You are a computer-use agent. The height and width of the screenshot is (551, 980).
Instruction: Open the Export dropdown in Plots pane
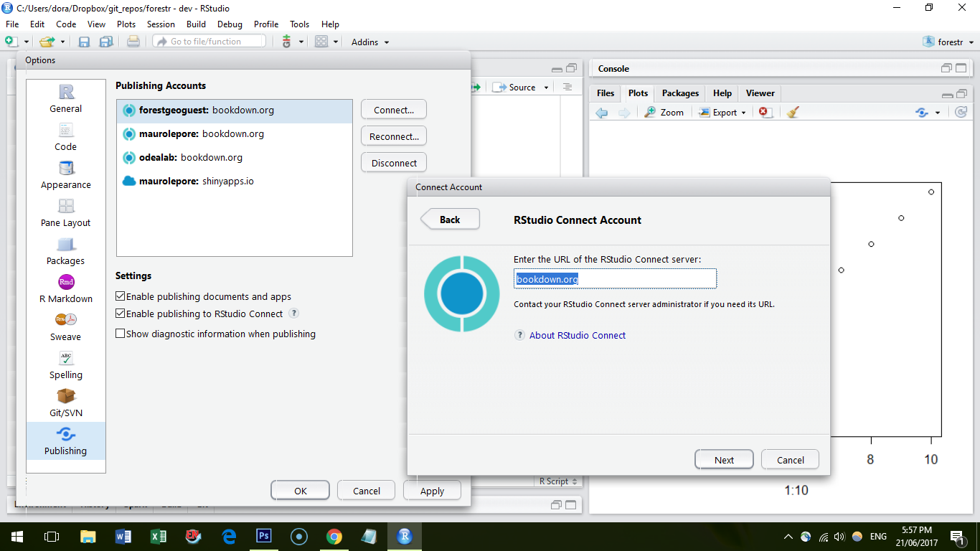(722, 113)
